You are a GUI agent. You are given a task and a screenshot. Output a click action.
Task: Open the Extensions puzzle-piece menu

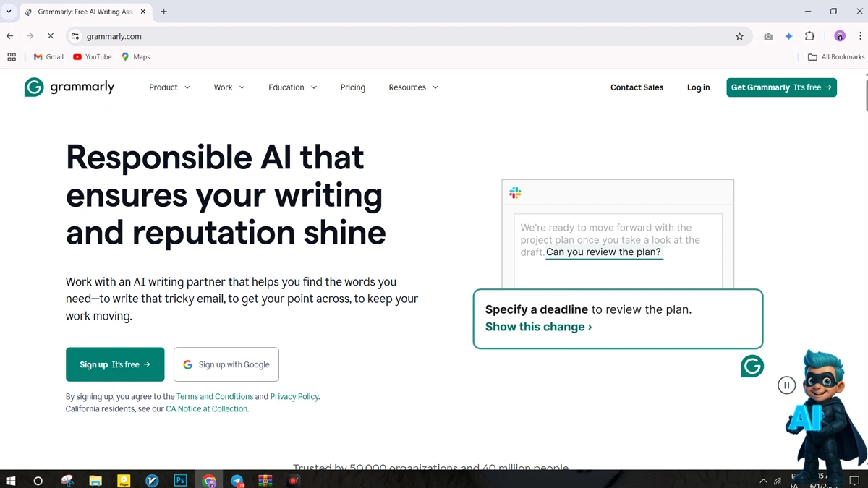pos(810,36)
